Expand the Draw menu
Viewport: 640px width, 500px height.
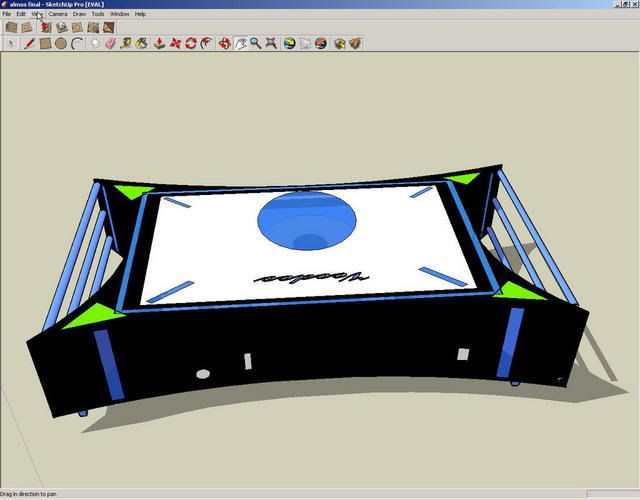[79, 14]
